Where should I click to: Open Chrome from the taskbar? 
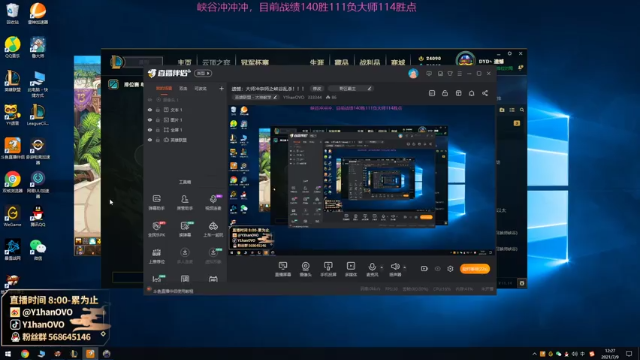(25, 353)
